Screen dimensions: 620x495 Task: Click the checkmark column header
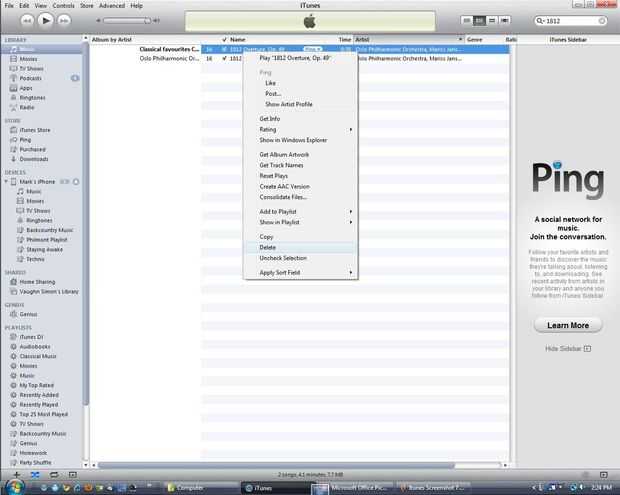click(x=224, y=40)
